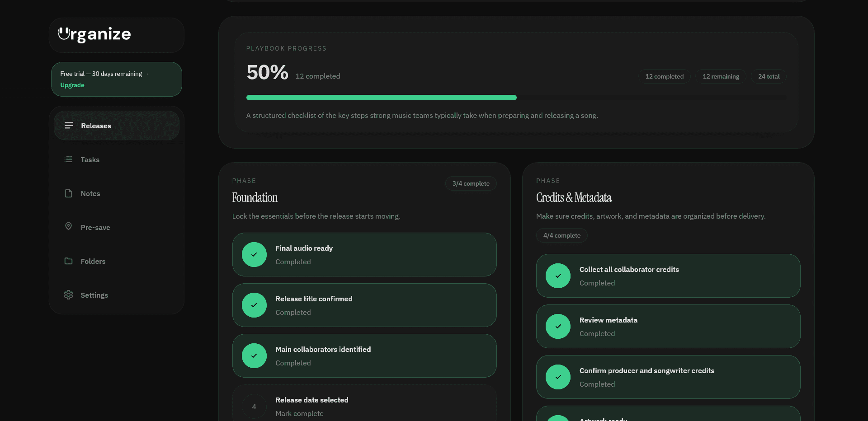Toggle completion of Release title confirmed
Image resolution: width=868 pixels, height=421 pixels.
[254, 305]
